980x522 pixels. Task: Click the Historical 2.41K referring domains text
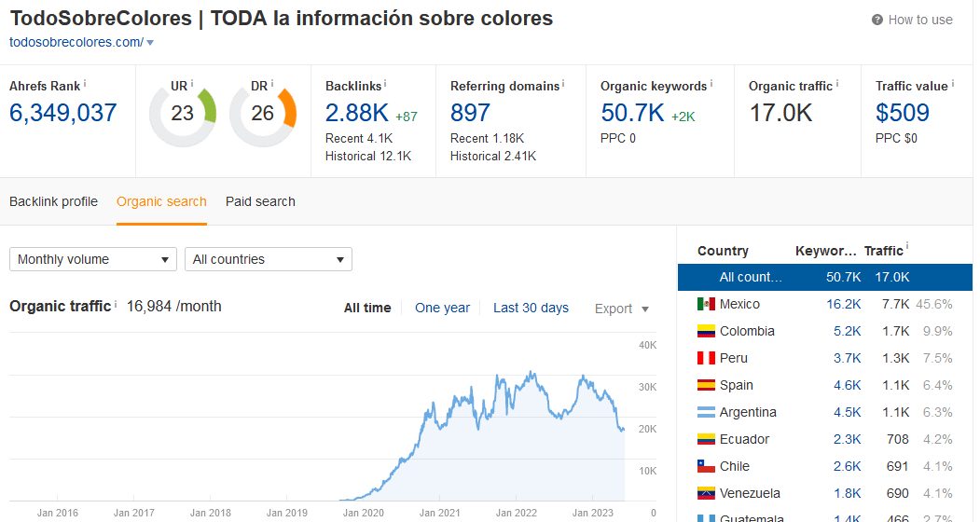[493, 157]
